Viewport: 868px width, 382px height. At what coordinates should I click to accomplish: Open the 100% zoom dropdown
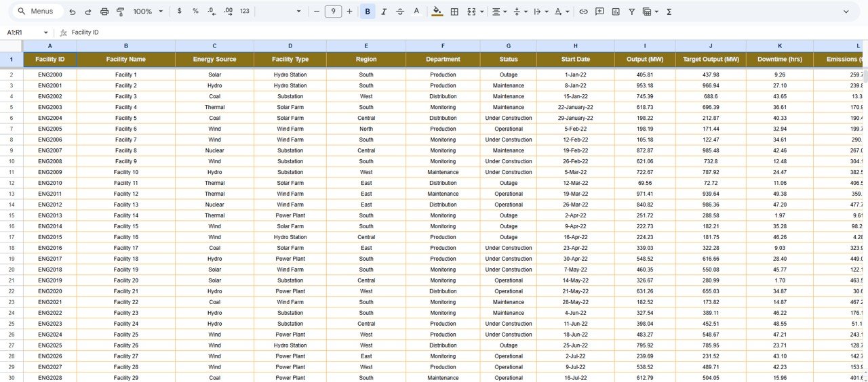pyautogui.click(x=148, y=12)
